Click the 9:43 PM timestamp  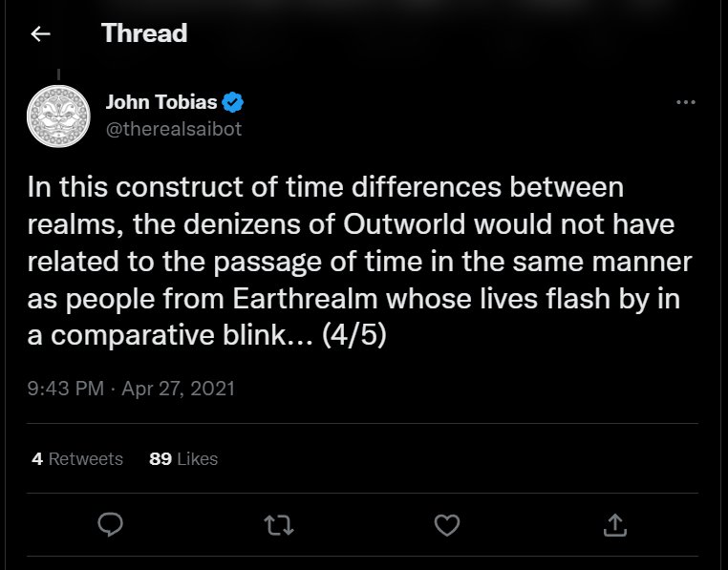pos(66,389)
